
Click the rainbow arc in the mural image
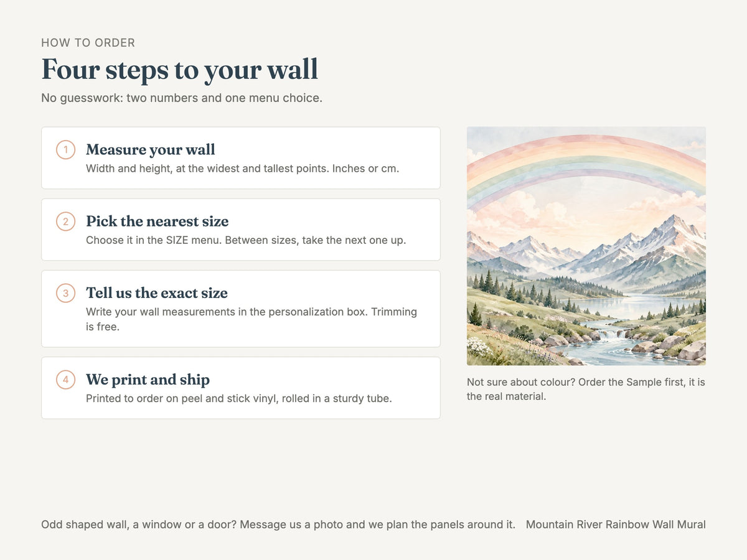tap(586, 159)
